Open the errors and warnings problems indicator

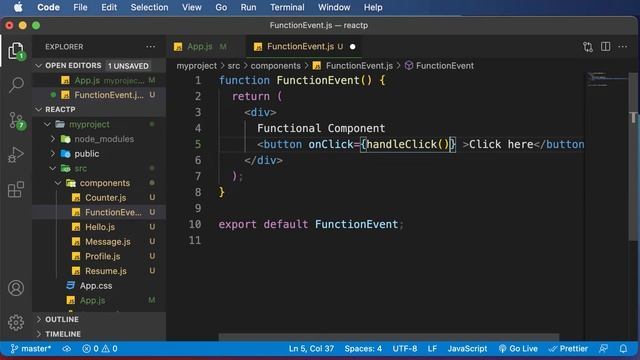coord(100,349)
